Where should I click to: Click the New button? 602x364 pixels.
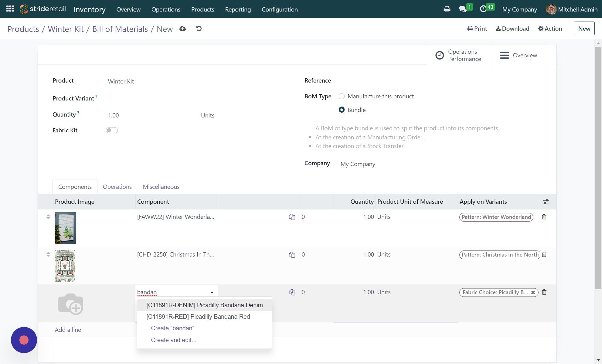[x=584, y=29]
